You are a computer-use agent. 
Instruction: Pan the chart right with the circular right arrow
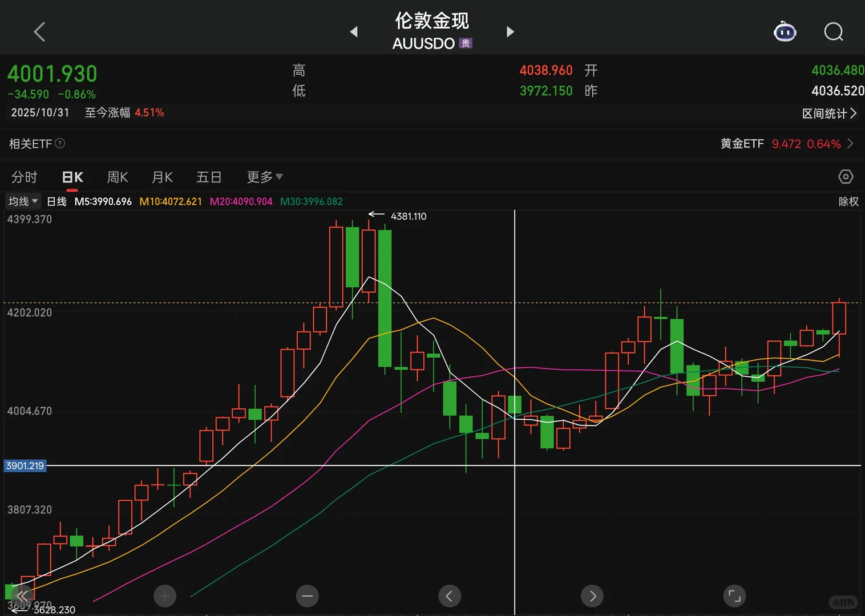pyautogui.click(x=592, y=595)
